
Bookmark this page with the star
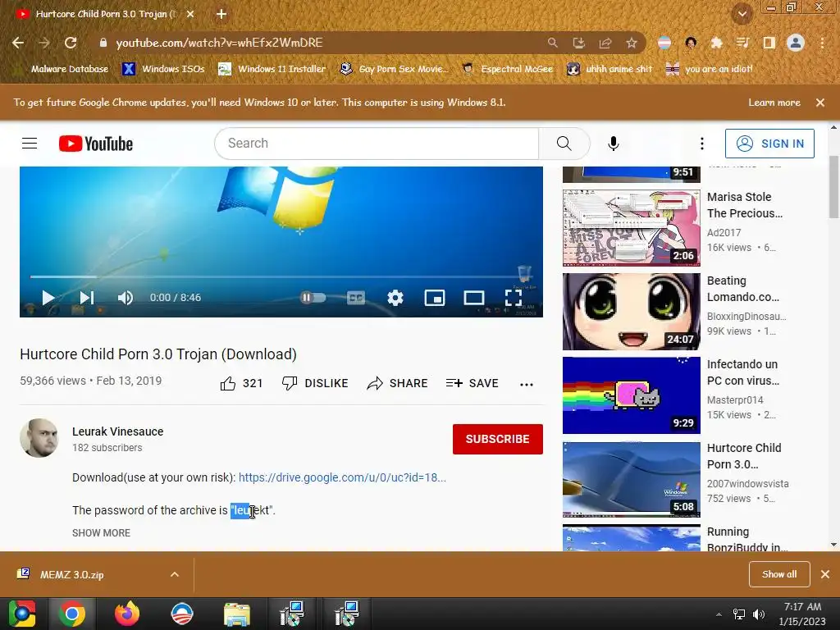pyautogui.click(x=632, y=43)
